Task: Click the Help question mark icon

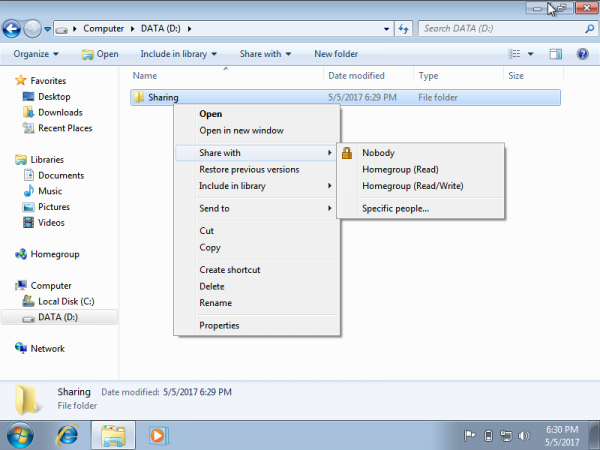Action: tap(582, 54)
